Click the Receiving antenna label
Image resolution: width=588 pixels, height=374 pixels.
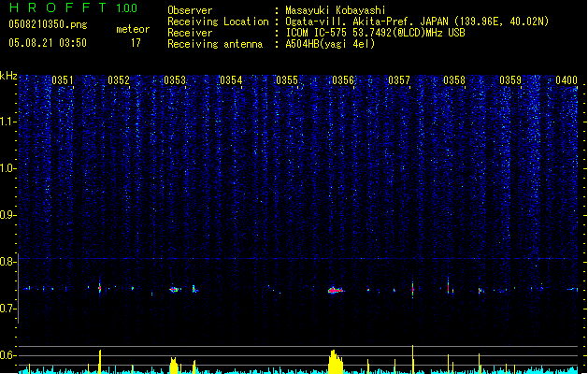215,44
